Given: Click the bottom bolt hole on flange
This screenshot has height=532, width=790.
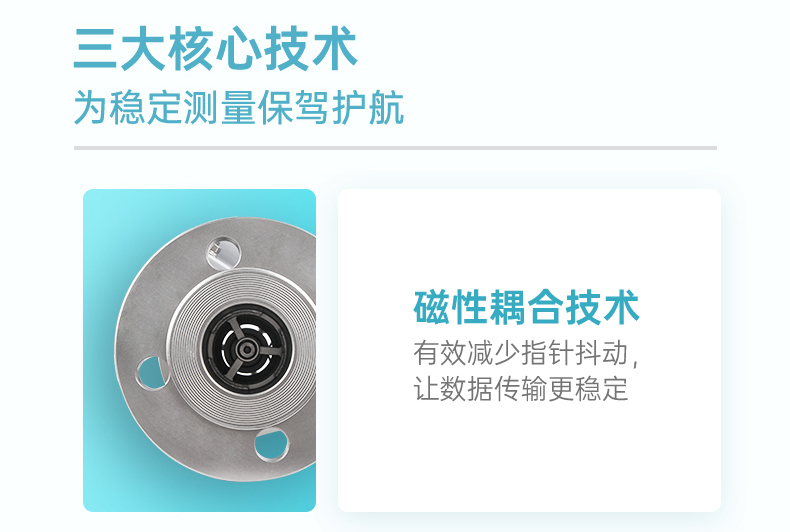Looking at the screenshot, I should pos(271,444).
